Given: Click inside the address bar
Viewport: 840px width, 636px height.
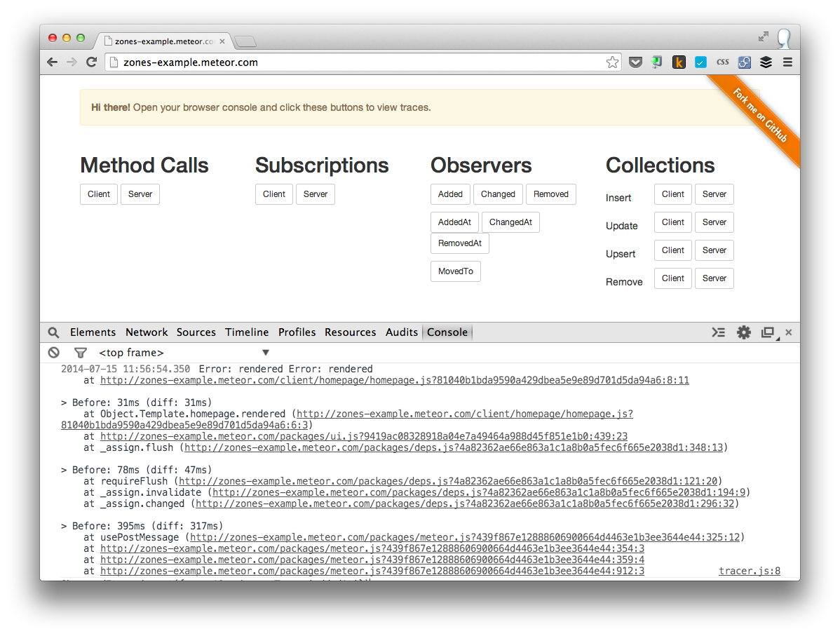Looking at the screenshot, I should point(280,62).
